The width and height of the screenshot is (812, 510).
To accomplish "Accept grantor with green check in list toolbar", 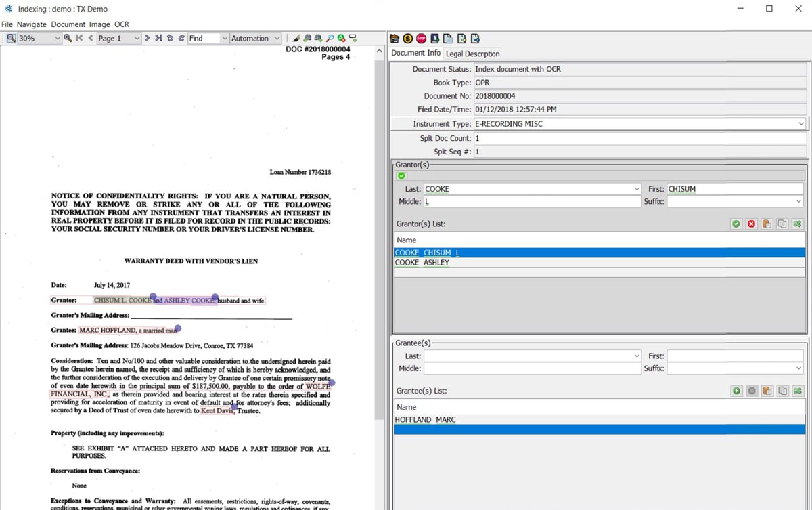I will (736, 224).
